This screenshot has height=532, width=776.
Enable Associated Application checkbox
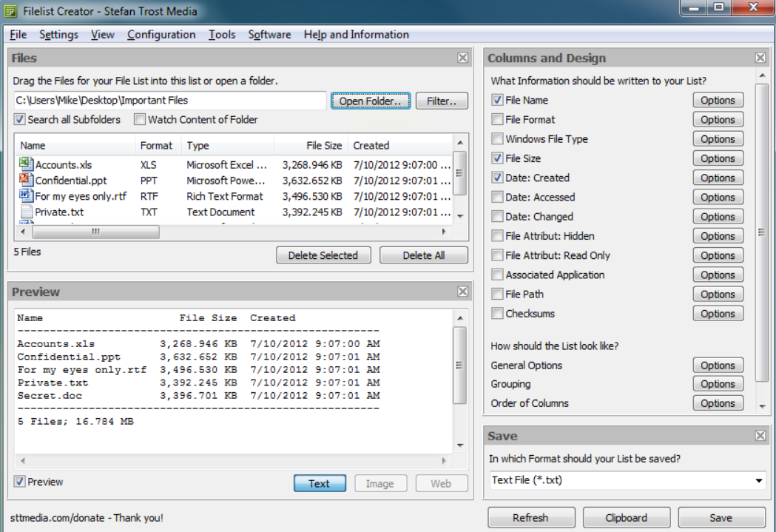click(497, 275)
